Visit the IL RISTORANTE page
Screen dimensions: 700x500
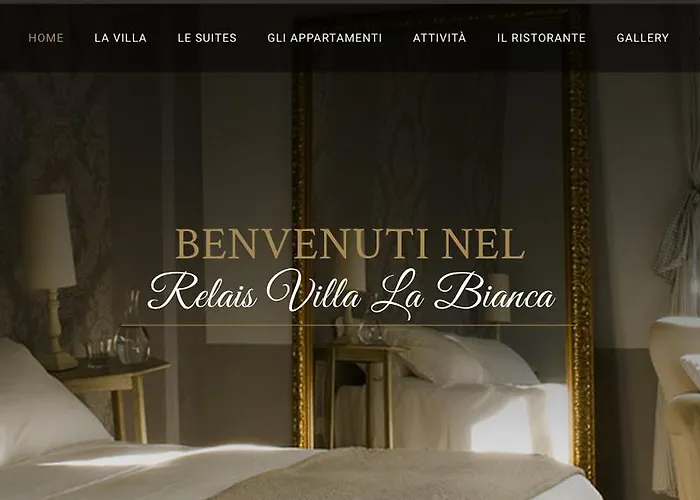pyautogui.click(x=541, y=38)
